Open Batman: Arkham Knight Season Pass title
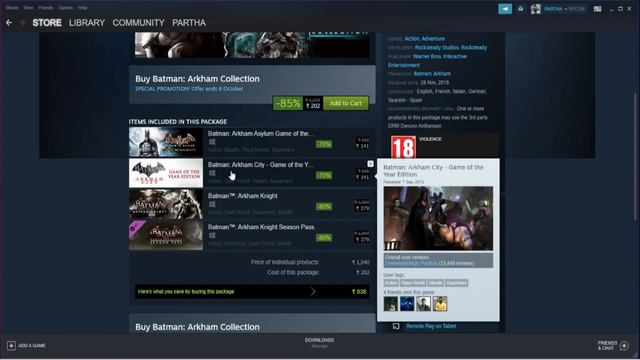The width and height of the screenshot is (640, 360). (x=261, y=227)
